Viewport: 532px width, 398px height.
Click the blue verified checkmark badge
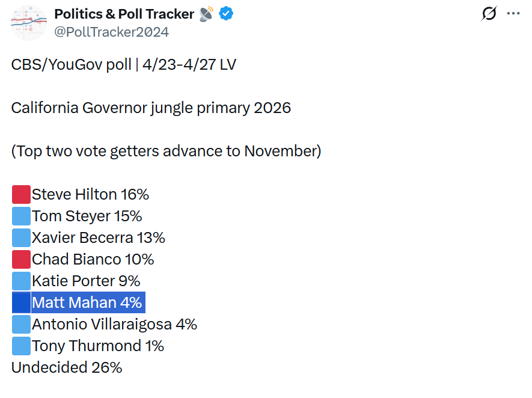coord(225,14)
